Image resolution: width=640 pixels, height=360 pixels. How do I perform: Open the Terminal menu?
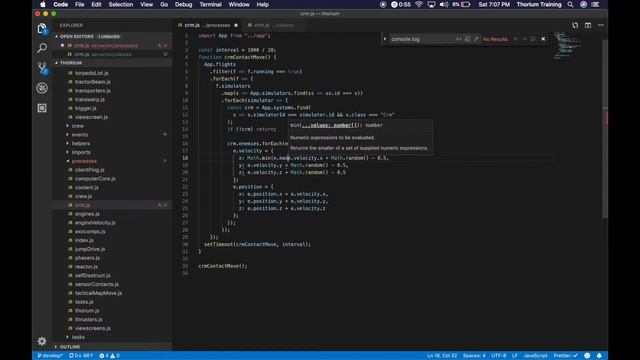click(x=210, y=4)
